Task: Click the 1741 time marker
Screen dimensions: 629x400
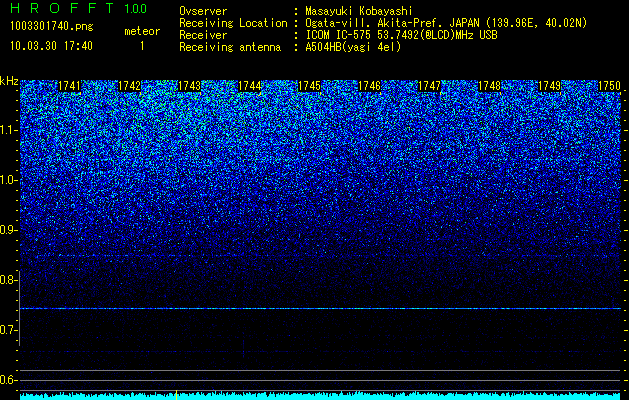Action: (x=69, y=86)
